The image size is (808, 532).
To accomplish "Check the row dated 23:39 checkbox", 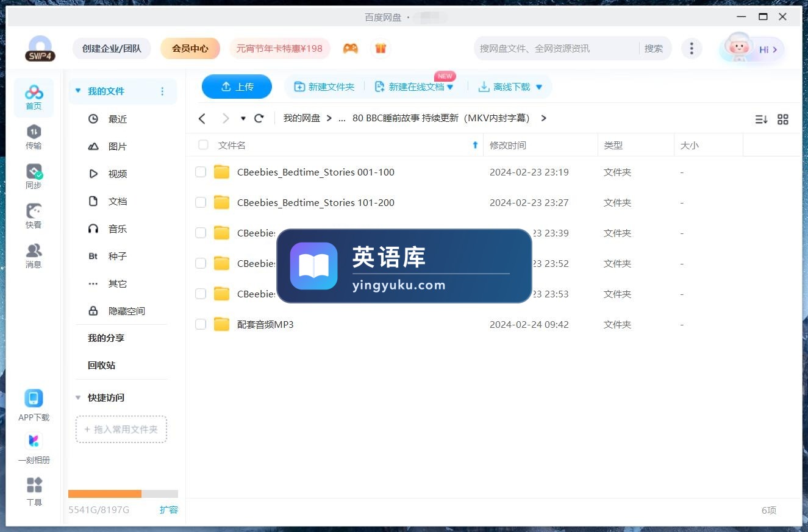I will (201, 233).
